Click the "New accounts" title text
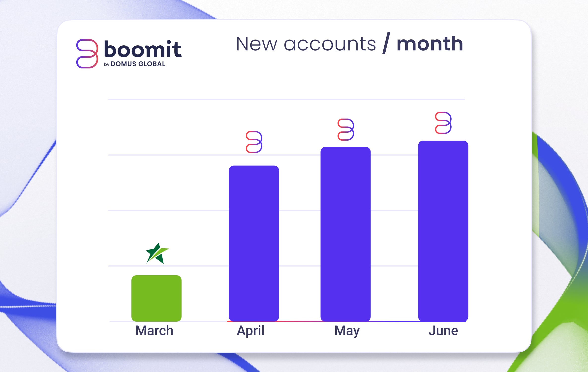The height and width of the screenshot is (372, 588). 306,44
